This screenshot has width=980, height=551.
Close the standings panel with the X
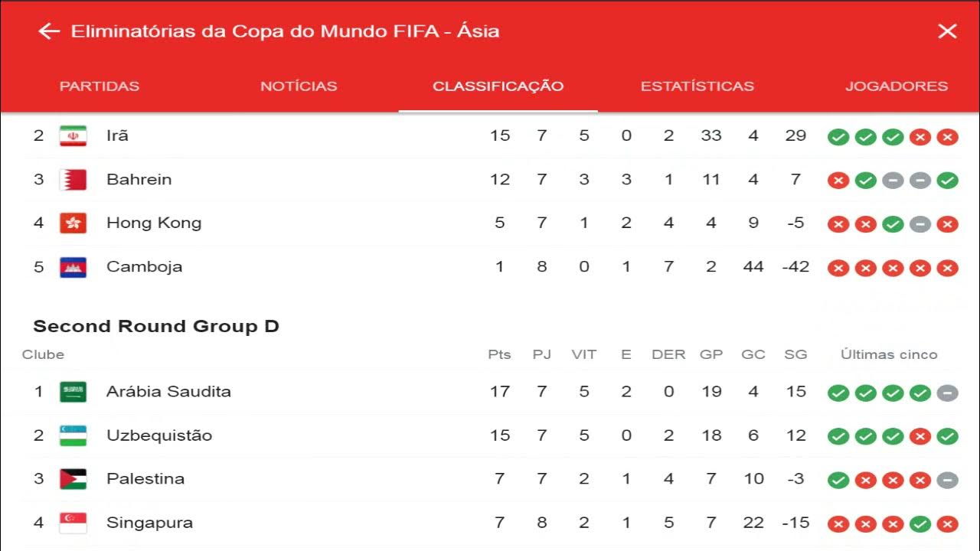(947, 31)
